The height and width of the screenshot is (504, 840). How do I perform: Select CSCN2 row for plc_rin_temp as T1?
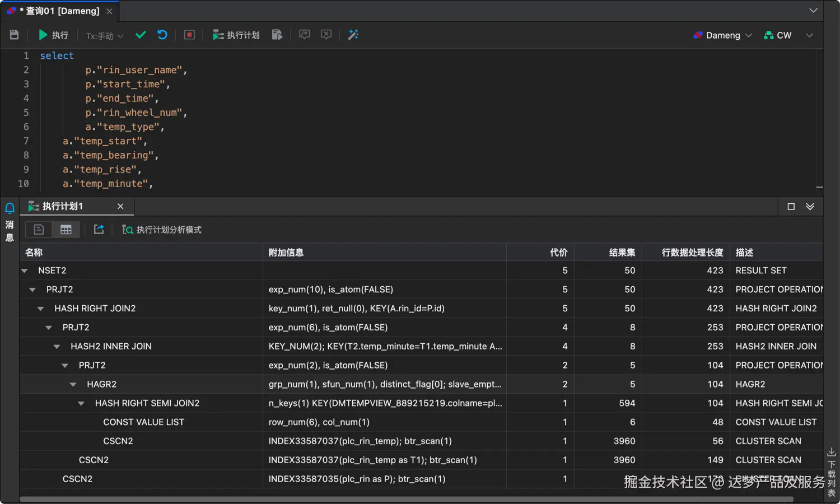pos(421,460)
